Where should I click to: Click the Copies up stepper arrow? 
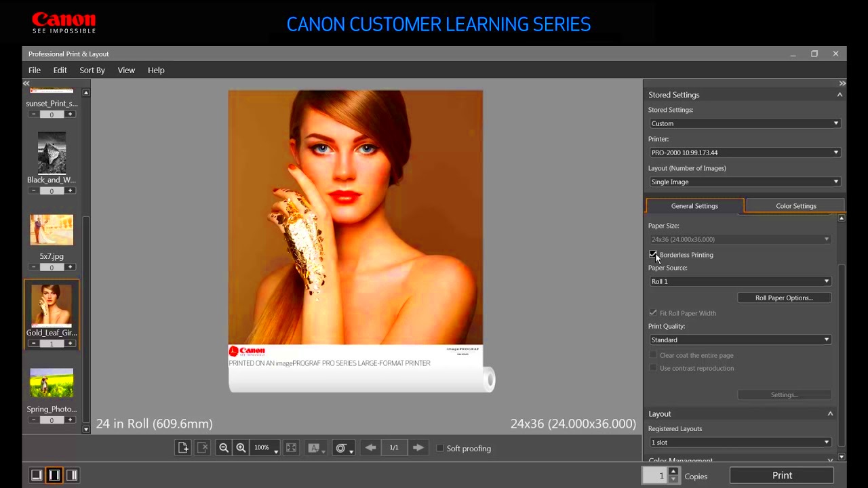(x=673, y=471)
